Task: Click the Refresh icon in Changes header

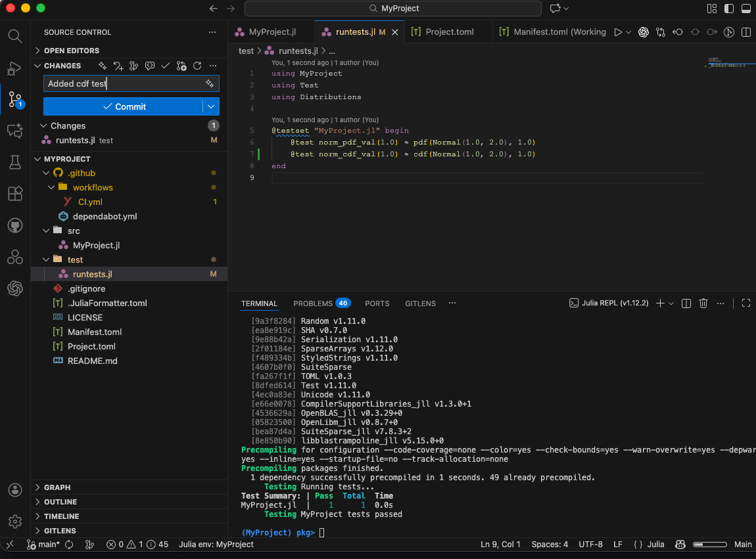Action: [197, 66]
